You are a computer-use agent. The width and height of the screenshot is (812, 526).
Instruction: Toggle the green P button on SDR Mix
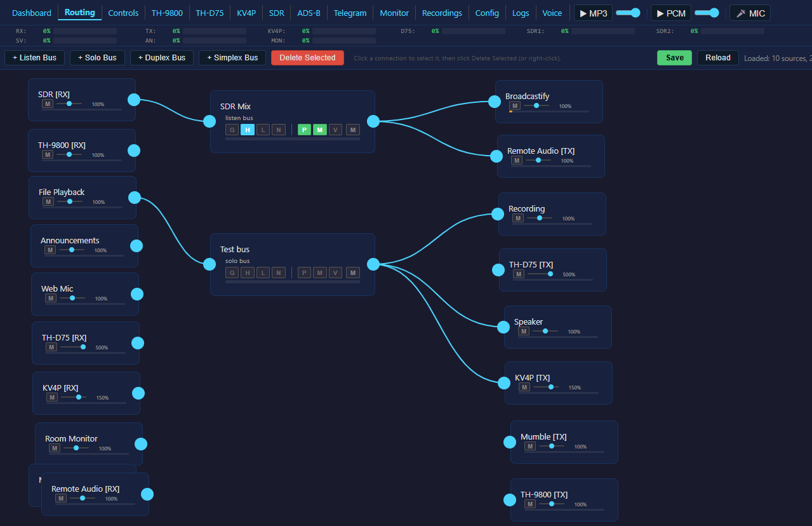pyautogui.click(x=305, y=130)
